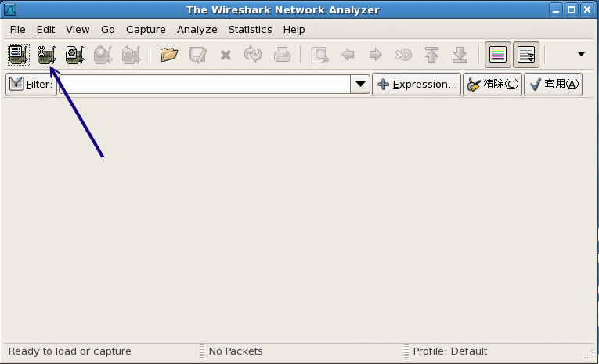
Task: Open the Help menu
Action: tap(294, 30)
